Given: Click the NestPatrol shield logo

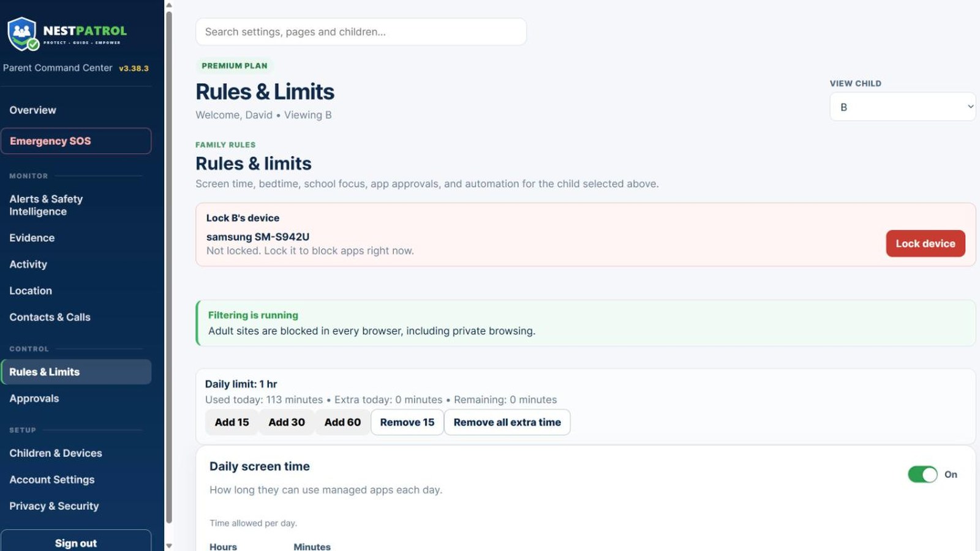Looking at the screenshot, I should tap(23, 34).
